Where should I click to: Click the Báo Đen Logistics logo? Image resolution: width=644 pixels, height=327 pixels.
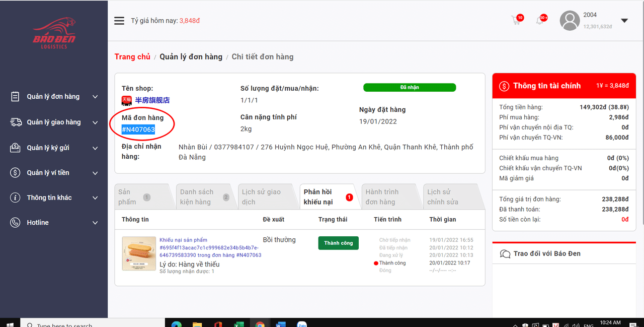[54, 33]
